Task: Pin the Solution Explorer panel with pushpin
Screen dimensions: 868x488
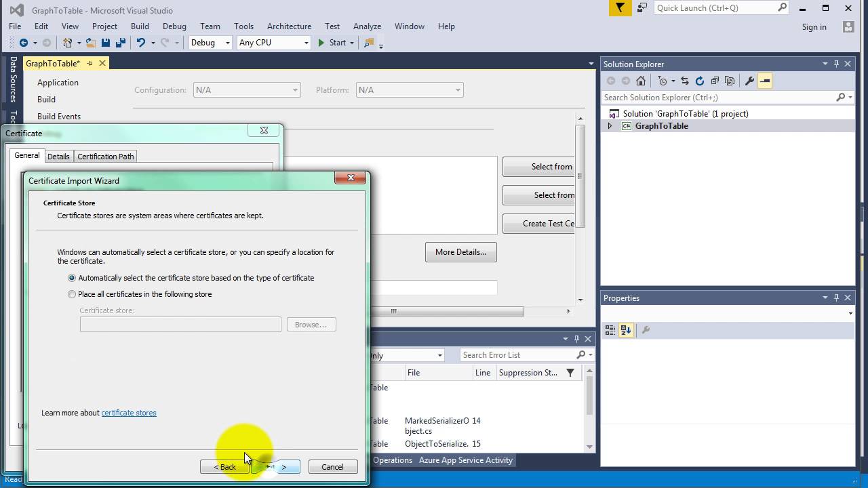Action: coord(836,64)
